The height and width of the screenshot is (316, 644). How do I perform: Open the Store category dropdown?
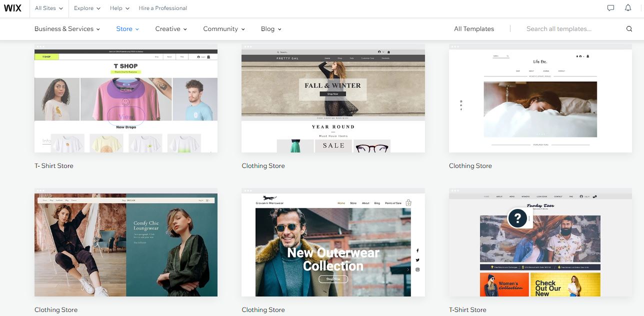127,29
